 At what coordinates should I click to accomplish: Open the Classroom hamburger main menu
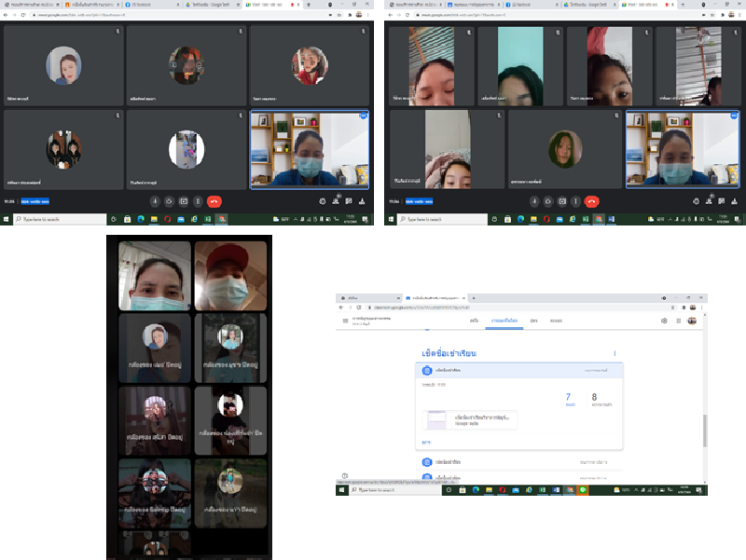pos(345,321)
